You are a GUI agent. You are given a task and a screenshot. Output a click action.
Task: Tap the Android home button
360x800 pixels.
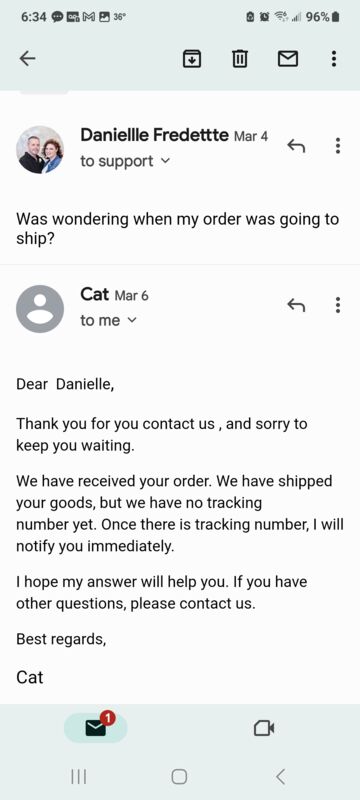[x=179, y=777]
